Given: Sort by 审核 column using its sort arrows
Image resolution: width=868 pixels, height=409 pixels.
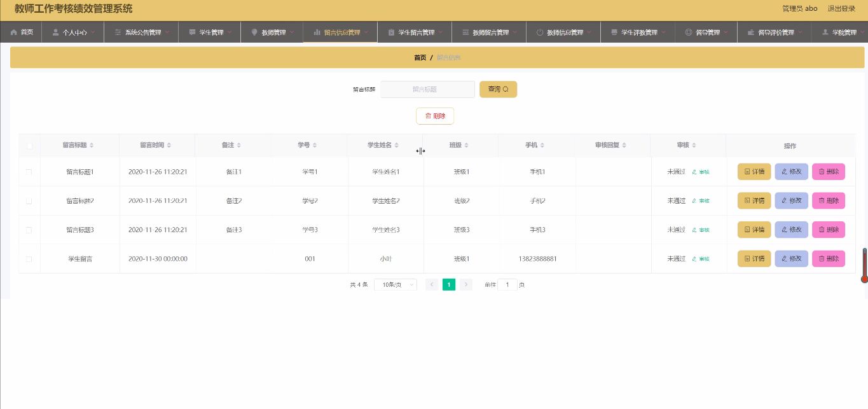Looking at the screenshot, I should [x=694, y=146].
